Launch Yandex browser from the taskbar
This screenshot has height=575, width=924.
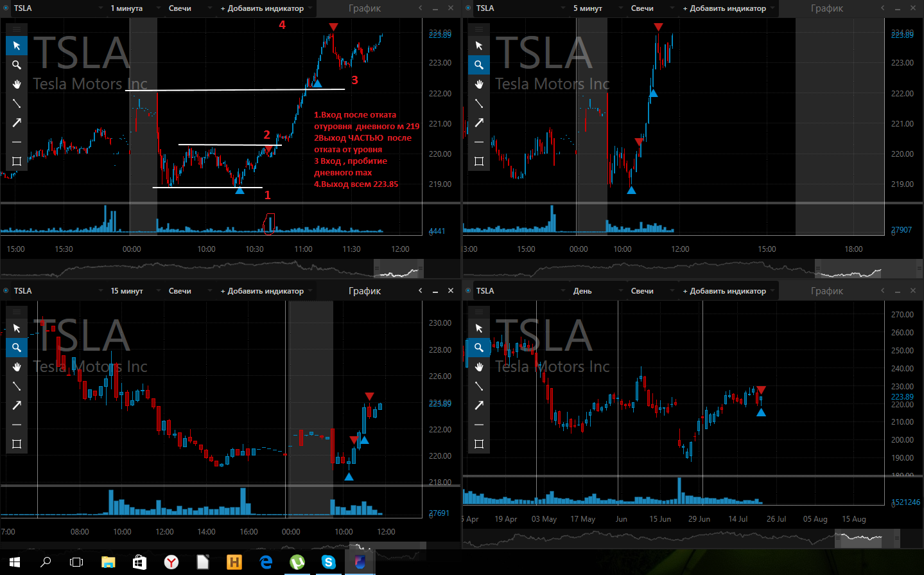point(171,562)
